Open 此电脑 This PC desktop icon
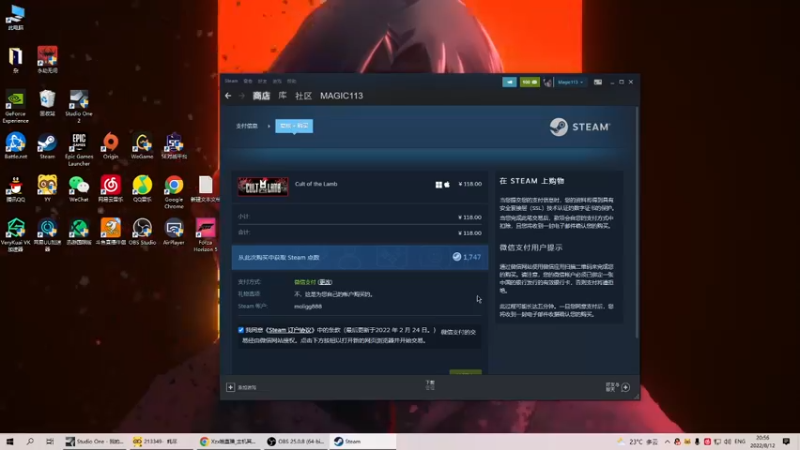Viewport: 800px width, 450px height. [15, 17]
